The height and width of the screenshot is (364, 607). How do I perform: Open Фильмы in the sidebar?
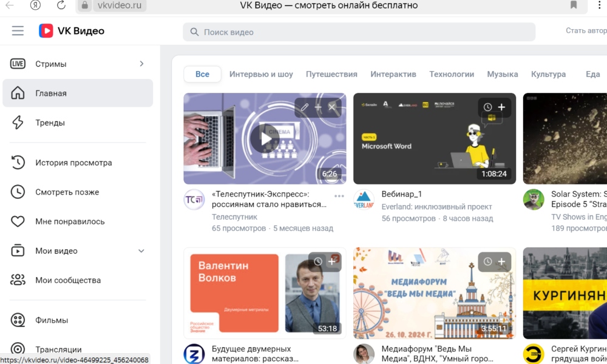tap(78, 320)
